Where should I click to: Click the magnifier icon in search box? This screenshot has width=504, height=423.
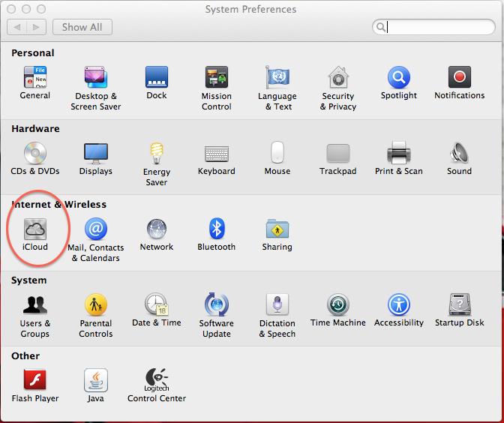[x=380, y=27]
